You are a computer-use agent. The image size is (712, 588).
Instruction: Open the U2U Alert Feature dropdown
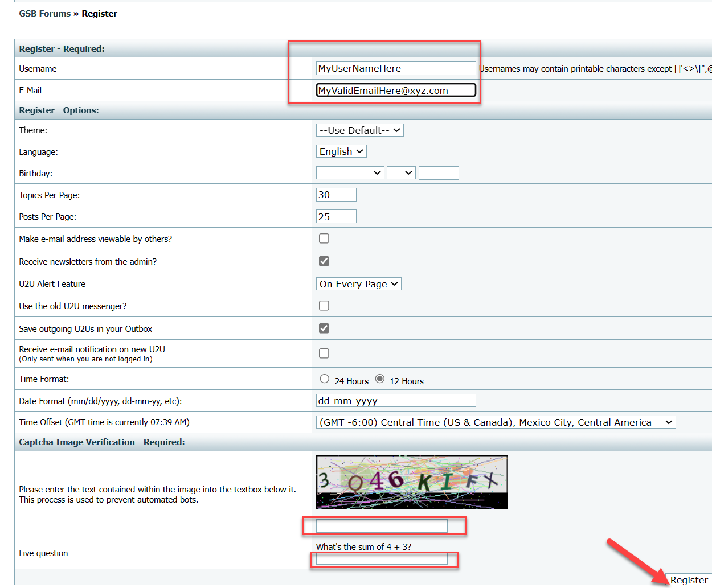pos(358,284)
